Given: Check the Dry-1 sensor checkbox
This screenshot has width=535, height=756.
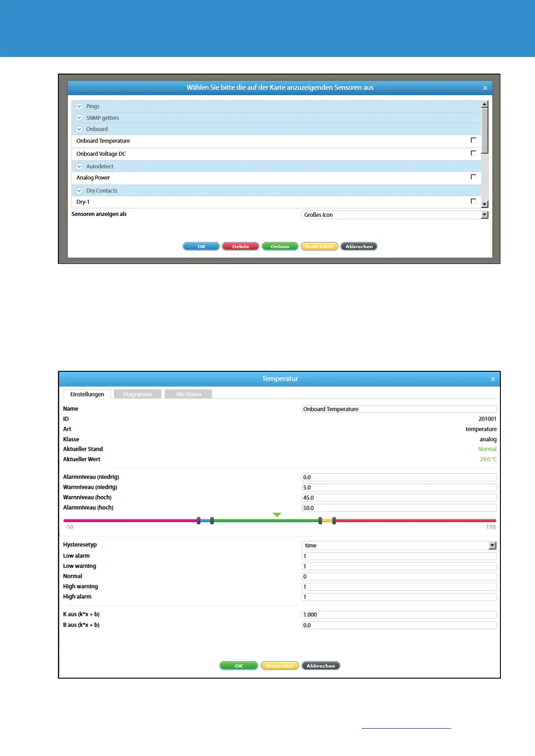Looking at the screenshot, I should pos(473,202).
